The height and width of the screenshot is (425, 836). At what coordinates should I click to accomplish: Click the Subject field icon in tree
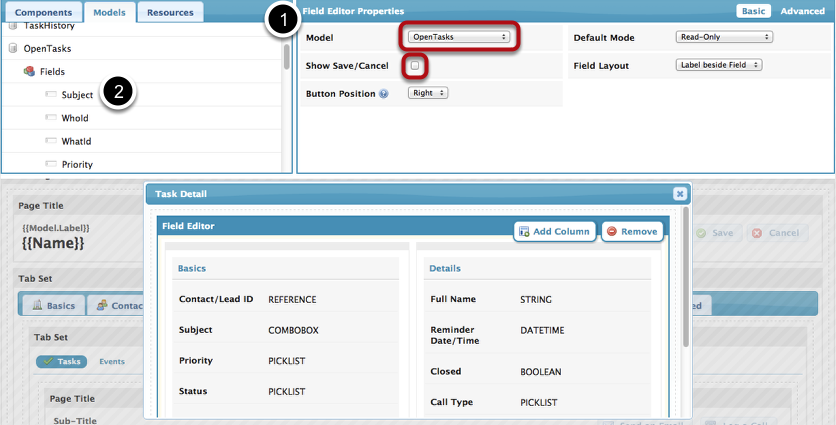pyautogui.click(x=51, y=95)
